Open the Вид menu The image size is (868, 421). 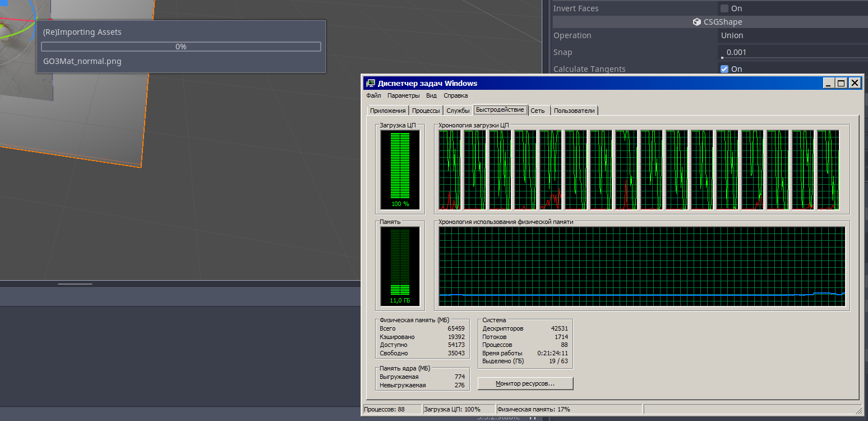click(x=431, y=95)
